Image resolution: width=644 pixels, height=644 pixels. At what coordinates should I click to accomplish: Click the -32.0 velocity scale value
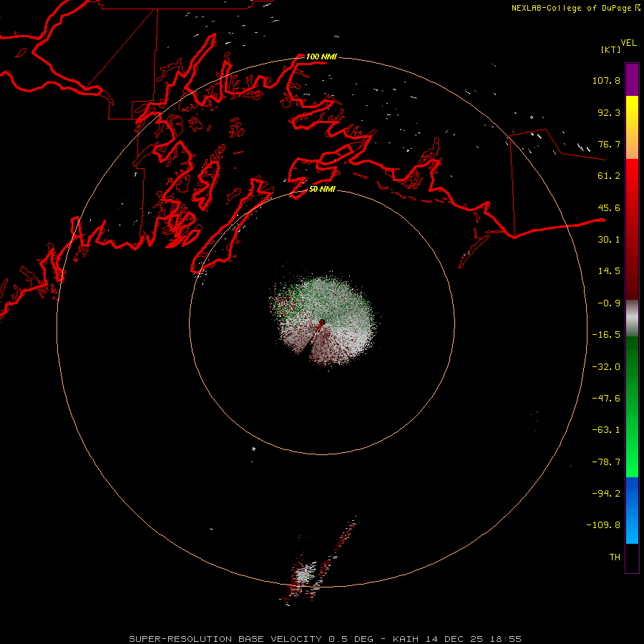coord(606,367)
